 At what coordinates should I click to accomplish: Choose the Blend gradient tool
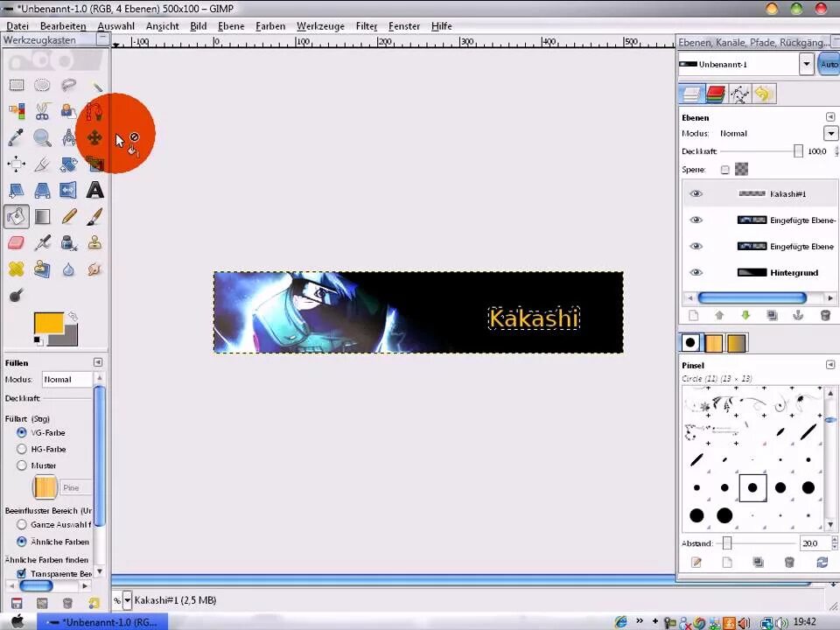[x=42, y=216]
